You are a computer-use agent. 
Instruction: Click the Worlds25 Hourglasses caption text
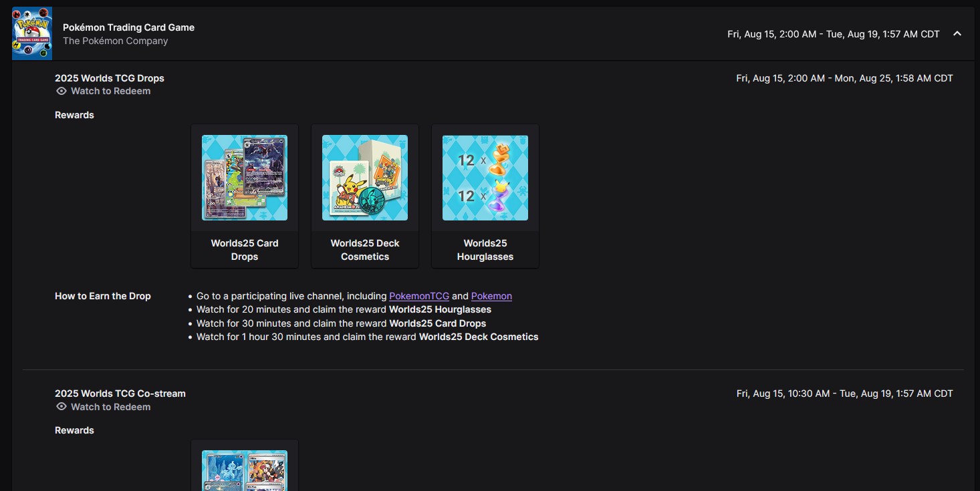[485, 250]
